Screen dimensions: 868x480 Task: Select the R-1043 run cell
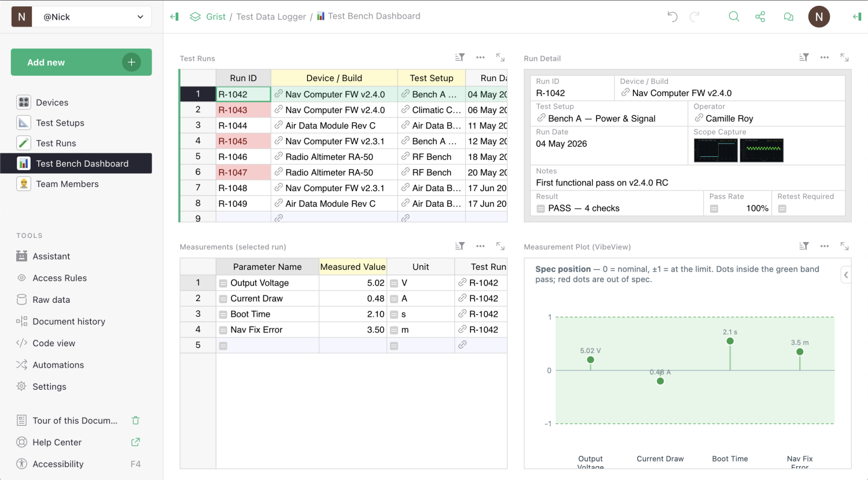point(243,110)
